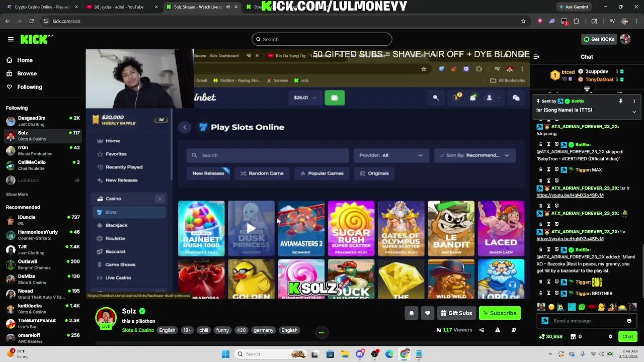644x362 pixels.
Task: Expand the pinned message chevron
Action: tap(634, 112)
